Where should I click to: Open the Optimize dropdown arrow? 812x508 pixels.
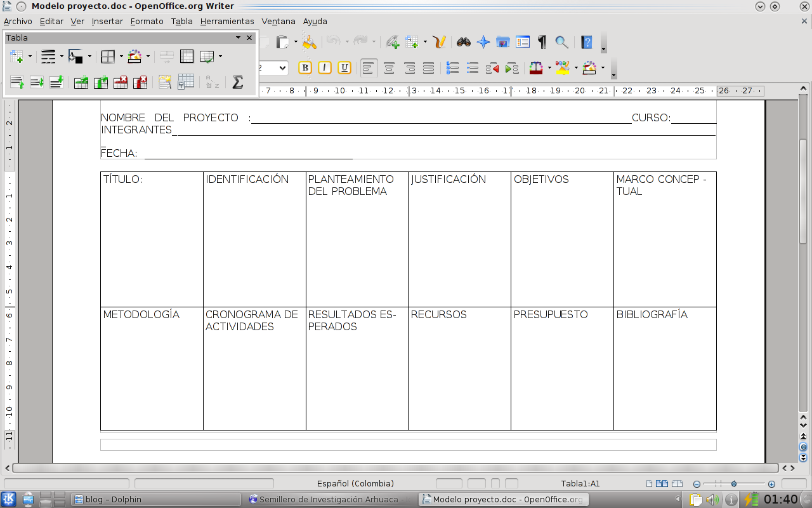[220, 57]
